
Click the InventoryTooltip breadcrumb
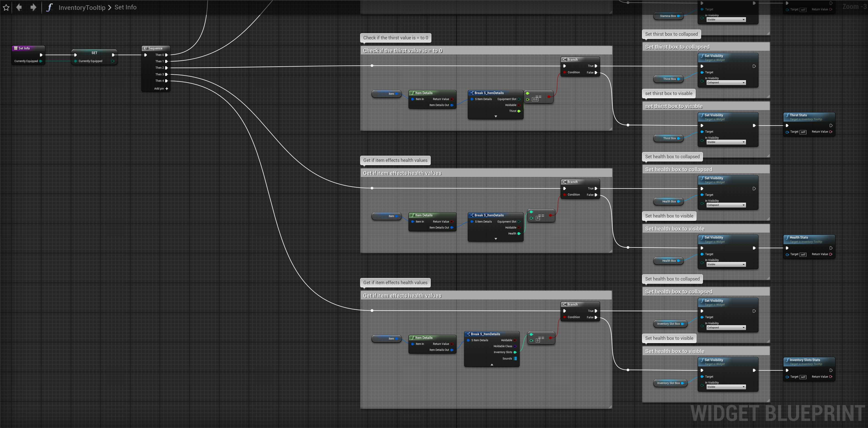tap(82, 7)
